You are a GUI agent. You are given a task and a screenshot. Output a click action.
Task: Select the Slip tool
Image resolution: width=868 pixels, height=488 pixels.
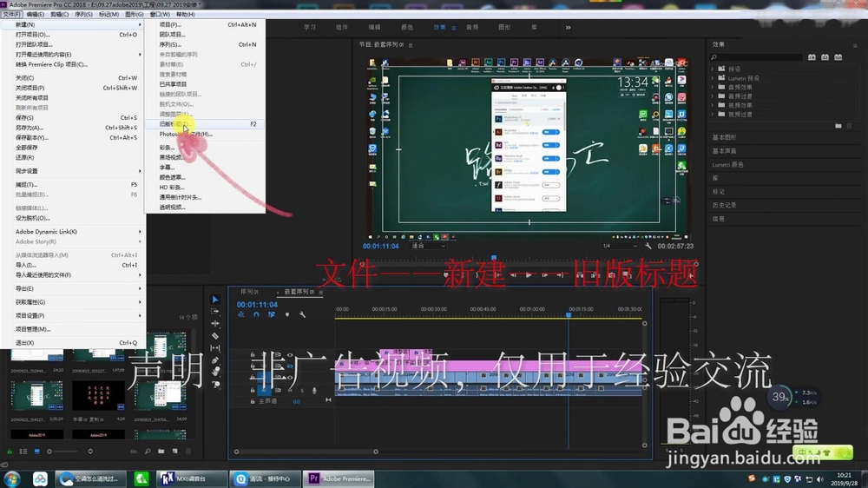coord(215,348)
